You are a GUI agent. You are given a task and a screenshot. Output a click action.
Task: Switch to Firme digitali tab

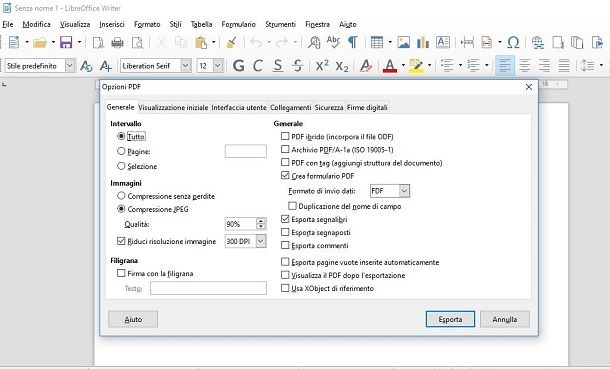tap(367, 107)
